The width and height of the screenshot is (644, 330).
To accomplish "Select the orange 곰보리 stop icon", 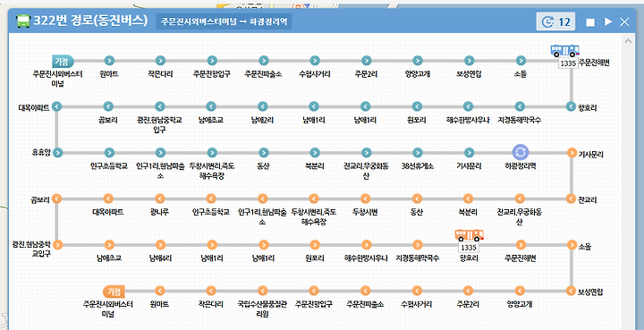I will (56, 199).
